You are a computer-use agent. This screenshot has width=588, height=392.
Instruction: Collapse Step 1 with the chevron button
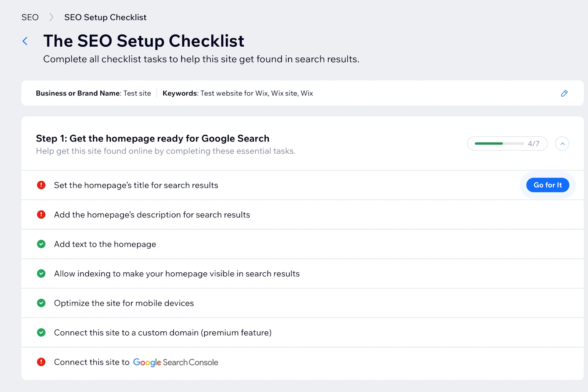pyautogui.click(x=562, y=144)
